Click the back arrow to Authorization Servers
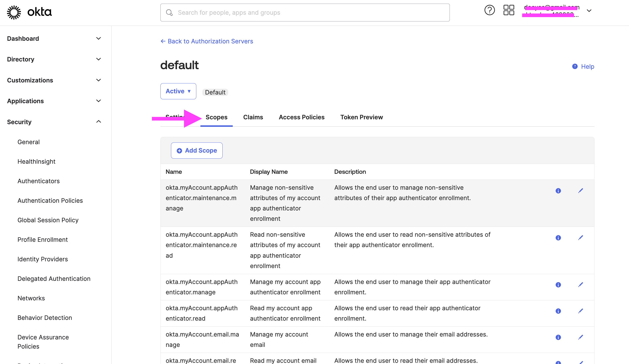The height and width of the screenshot is (364, 629). coord(163,41)
